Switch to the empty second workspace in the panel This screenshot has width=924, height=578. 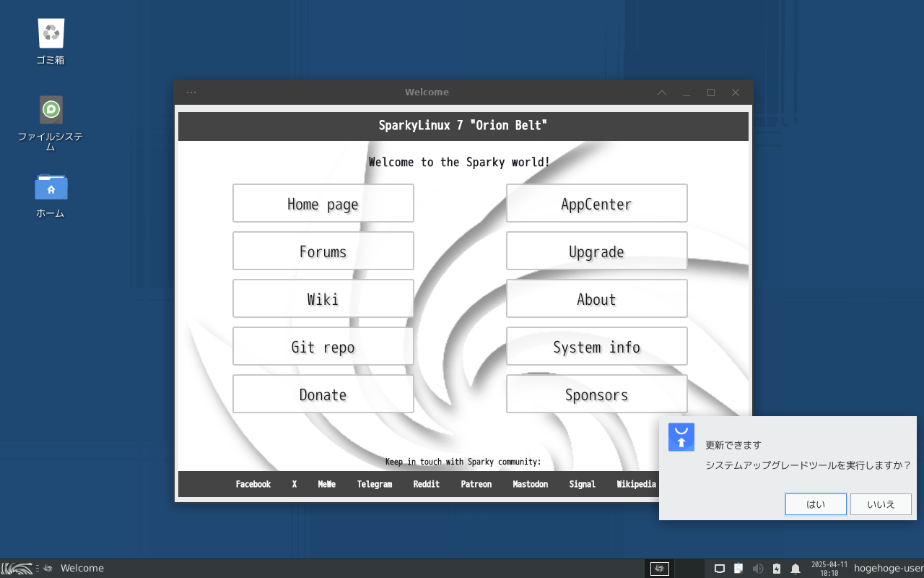pyautogui.click(x=689, y=569)
